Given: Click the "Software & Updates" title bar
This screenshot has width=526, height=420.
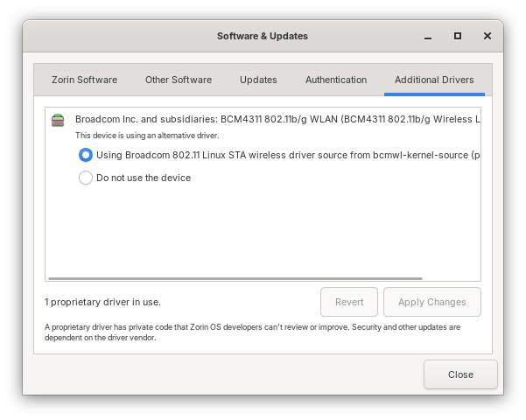Looking at the screenshot, I should coord(263,37).
